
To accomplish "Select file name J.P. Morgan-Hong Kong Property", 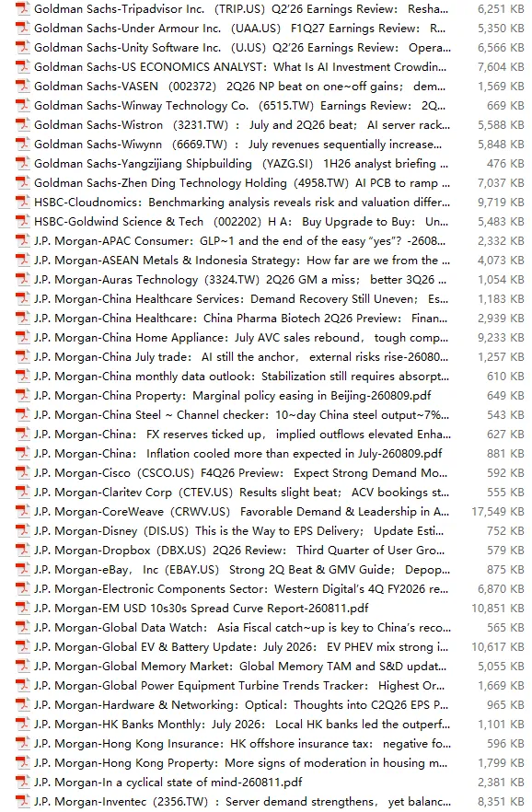I will [242, 763].
